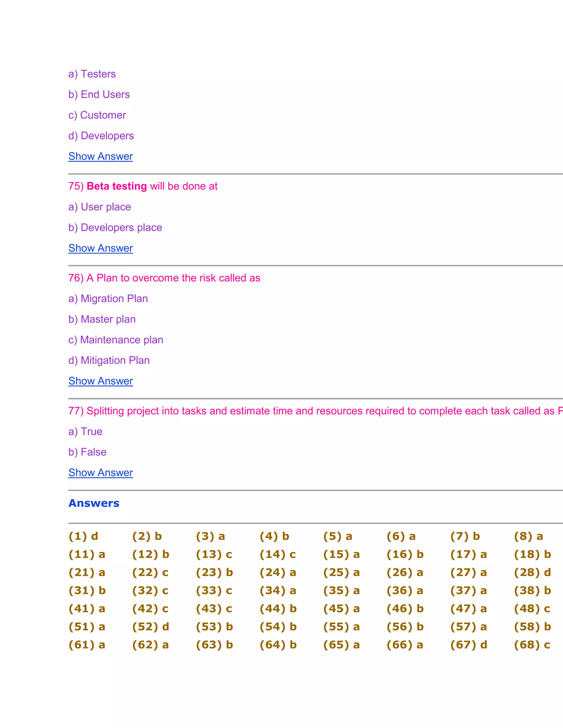Choose 'b) Master plan' option
563x728 pixels.
click(x=102, y=319)
